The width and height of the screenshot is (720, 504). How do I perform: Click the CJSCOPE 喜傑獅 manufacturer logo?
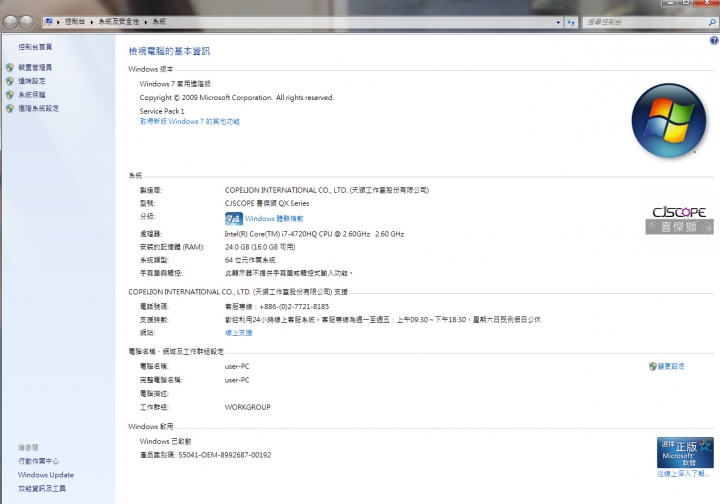(x=680, y=220)
